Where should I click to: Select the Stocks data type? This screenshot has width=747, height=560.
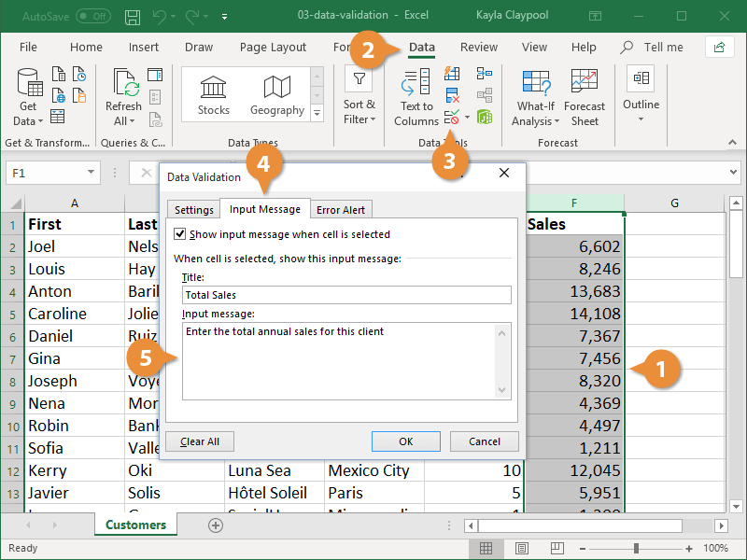213,95
